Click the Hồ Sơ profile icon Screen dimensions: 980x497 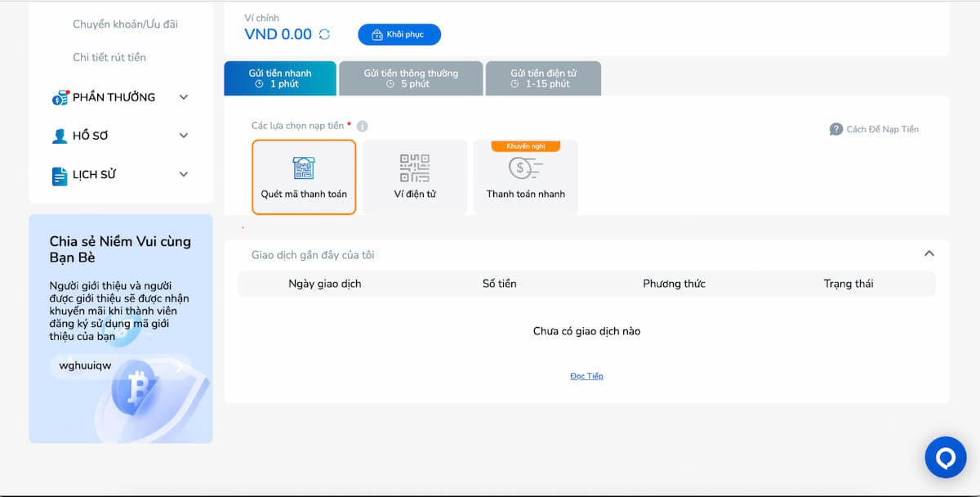pos(60,136)
